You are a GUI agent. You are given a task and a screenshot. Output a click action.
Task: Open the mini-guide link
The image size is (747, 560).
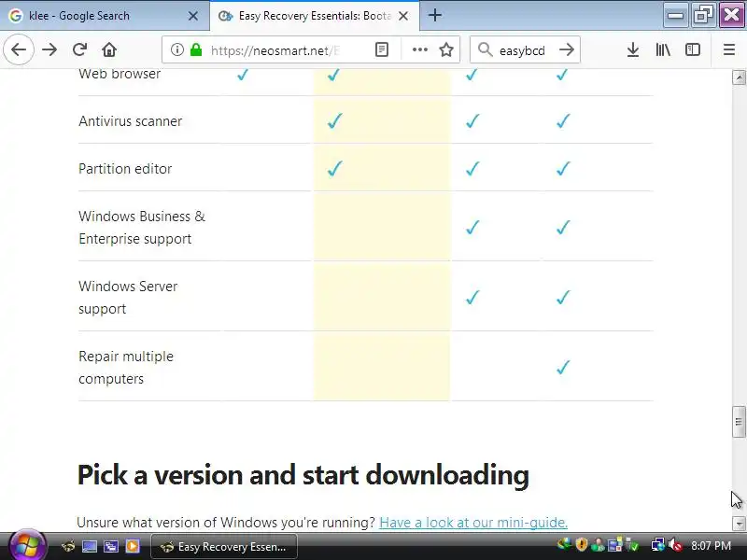[473, 523]
